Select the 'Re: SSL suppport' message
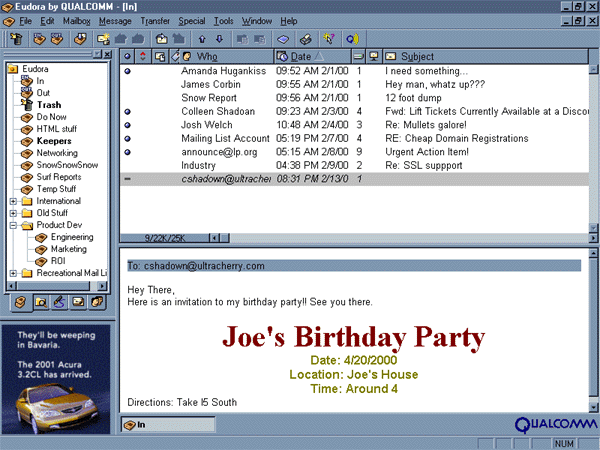This screenshot has width=600, height=450. click(x=354, y=165)
